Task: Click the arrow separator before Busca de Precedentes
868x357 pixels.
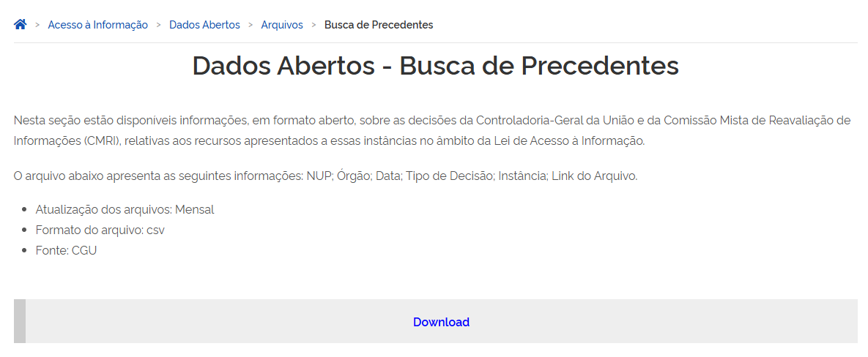Action: click(314, 25)
